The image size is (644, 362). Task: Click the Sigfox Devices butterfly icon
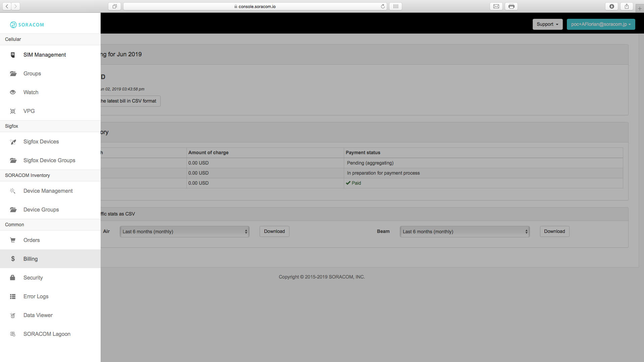click(x=13, y=142)
